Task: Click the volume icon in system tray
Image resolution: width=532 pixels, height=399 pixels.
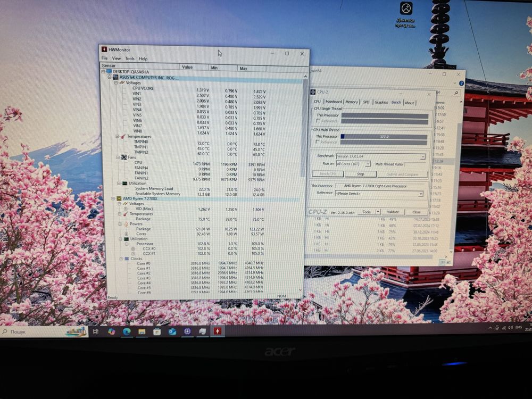Action: [510, 328]
